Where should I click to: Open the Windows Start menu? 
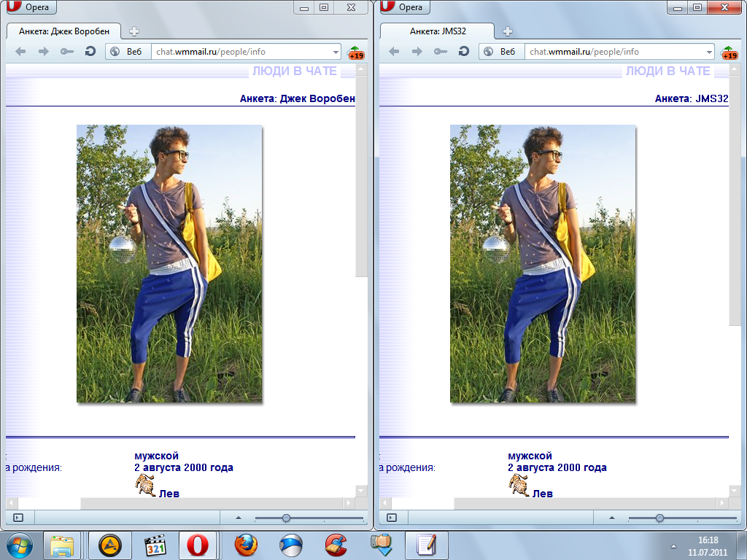click(20, 545)
